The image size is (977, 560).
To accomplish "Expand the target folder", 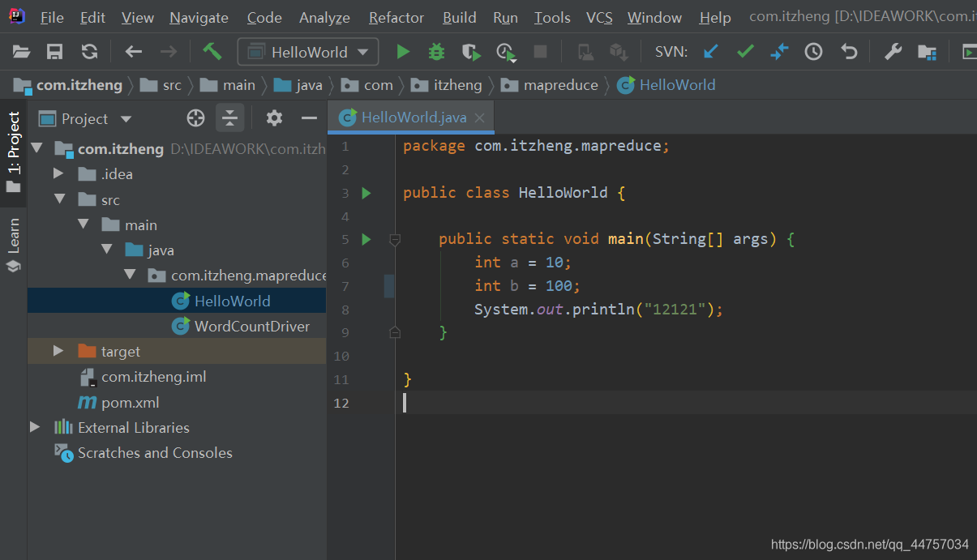I will coord(58,351).
